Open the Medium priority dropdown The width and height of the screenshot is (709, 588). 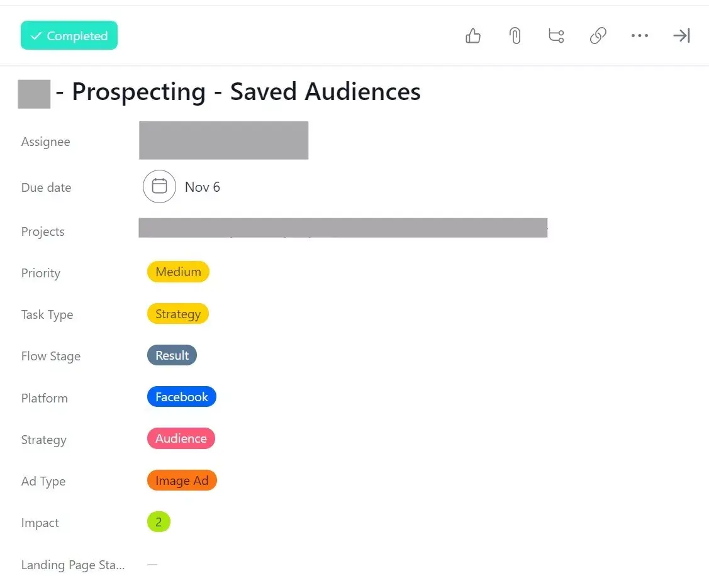coord(178,272)
